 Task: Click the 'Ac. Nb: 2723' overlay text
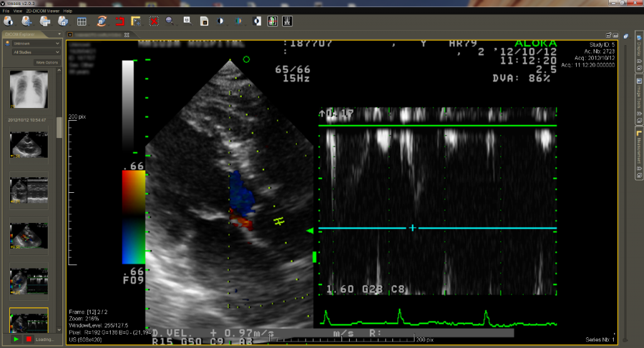(600, 52)
